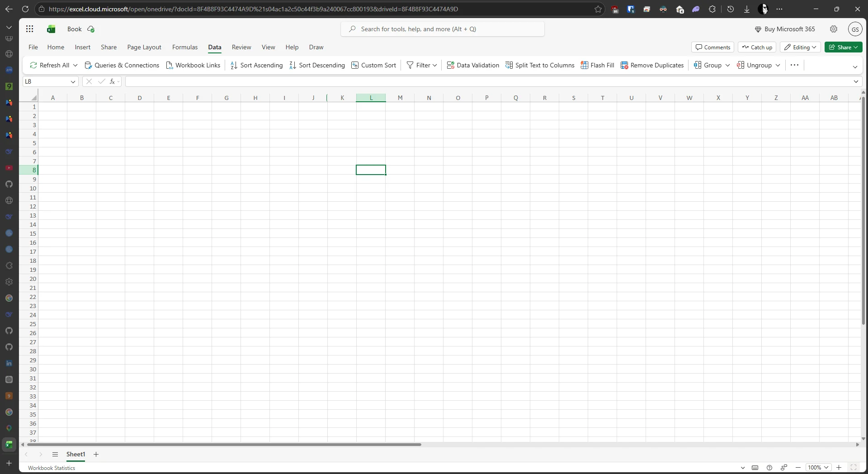
Task: Click the green Share button
Action: coord(844,47)
